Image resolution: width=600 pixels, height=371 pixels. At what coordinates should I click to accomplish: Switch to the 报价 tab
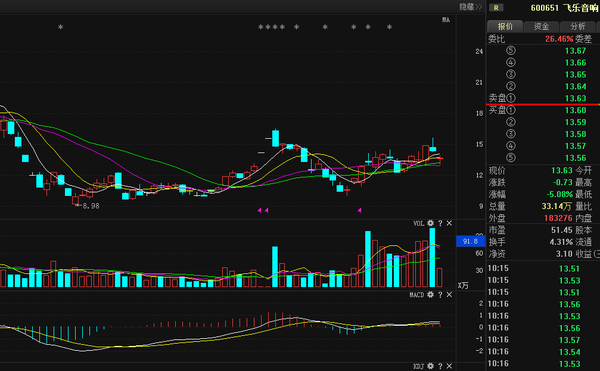click(x=505, y=26)
